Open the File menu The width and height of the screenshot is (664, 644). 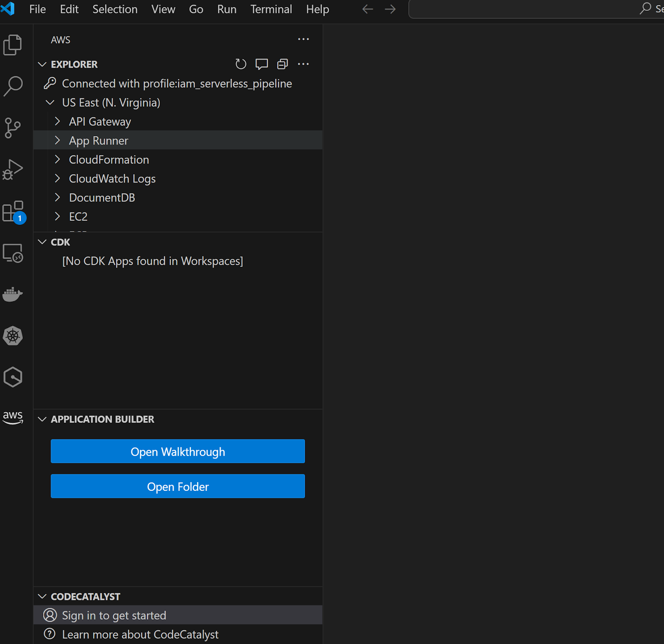coord(37,9)
